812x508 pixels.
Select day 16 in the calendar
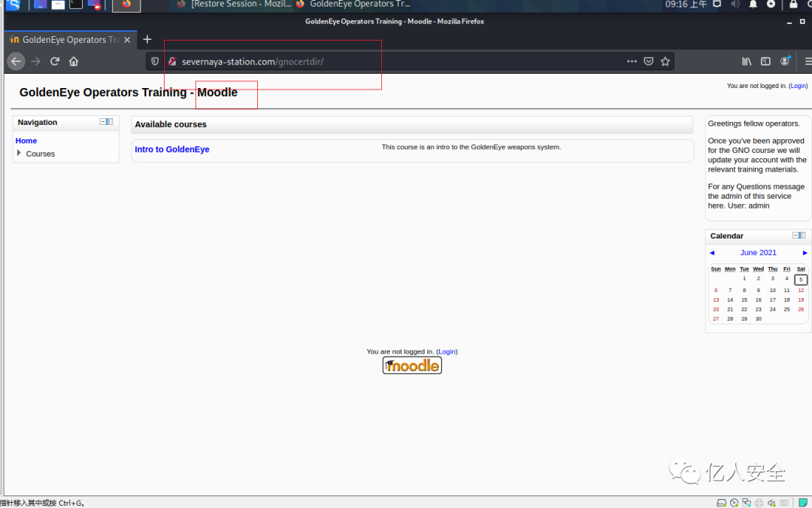point(758,300)
